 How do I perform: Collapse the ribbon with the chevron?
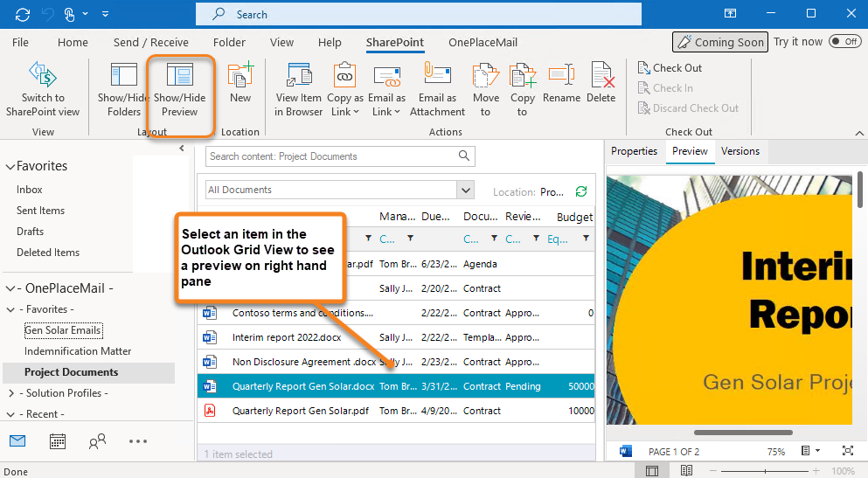[x=859, y=133]
